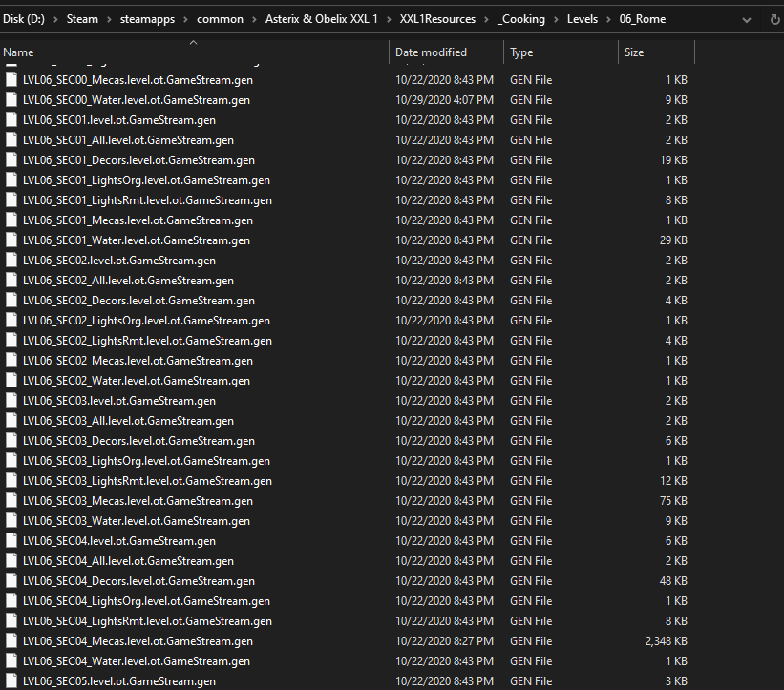The image size is (784, 690).
Task: Click the Disk (D:) breadcrumb segment
Action: tap(24, 19)
